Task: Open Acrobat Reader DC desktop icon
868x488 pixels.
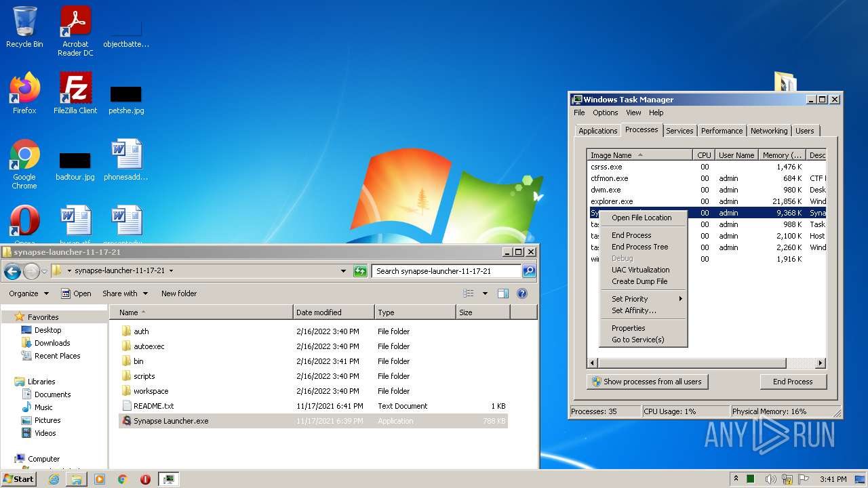Action: coord(75,31)
